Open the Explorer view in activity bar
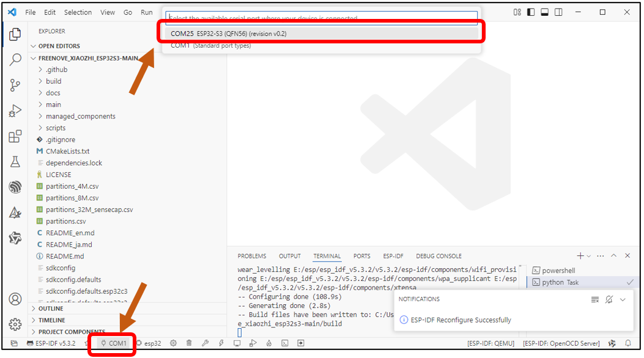644x358 pixels. (x=15, y=34)
